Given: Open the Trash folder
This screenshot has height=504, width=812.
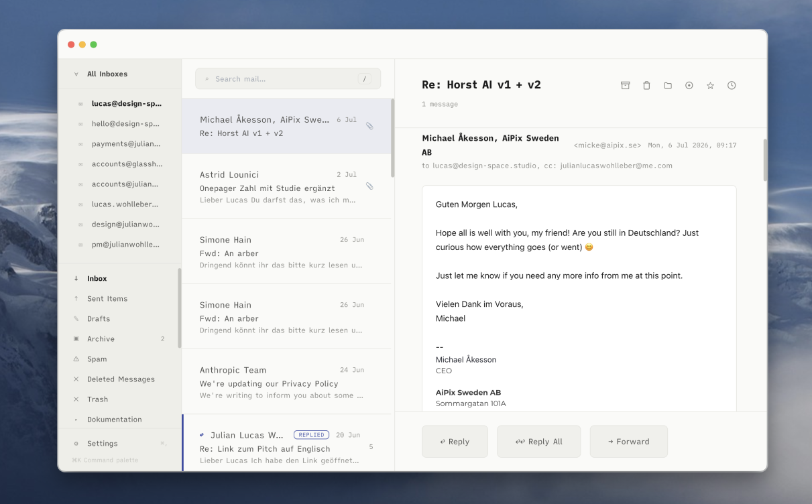Looking at the screenshot, I should [119, 399].
